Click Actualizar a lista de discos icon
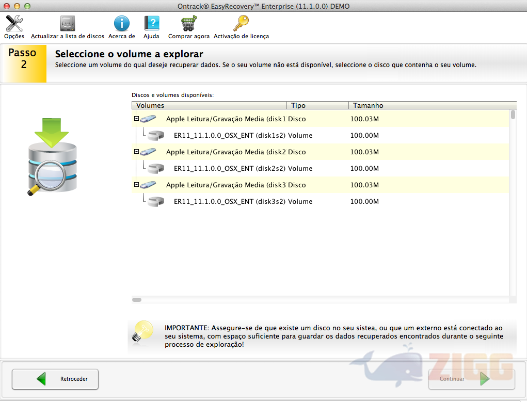 tap(67, 24)
